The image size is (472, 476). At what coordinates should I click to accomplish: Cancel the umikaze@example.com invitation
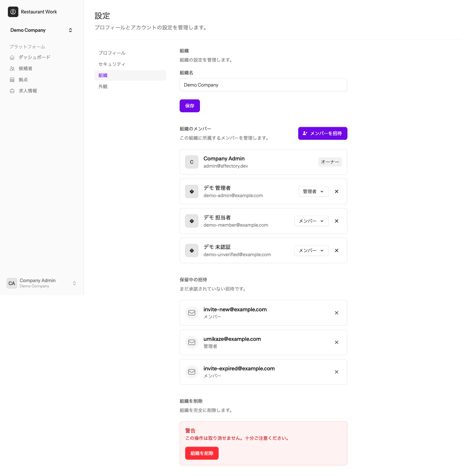337,342
